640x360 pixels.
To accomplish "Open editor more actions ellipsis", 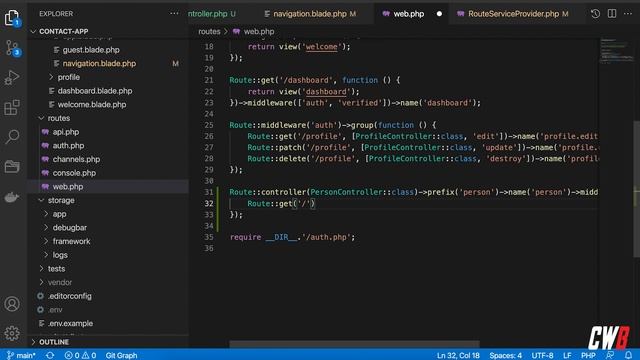I will [x=628, y=13].
